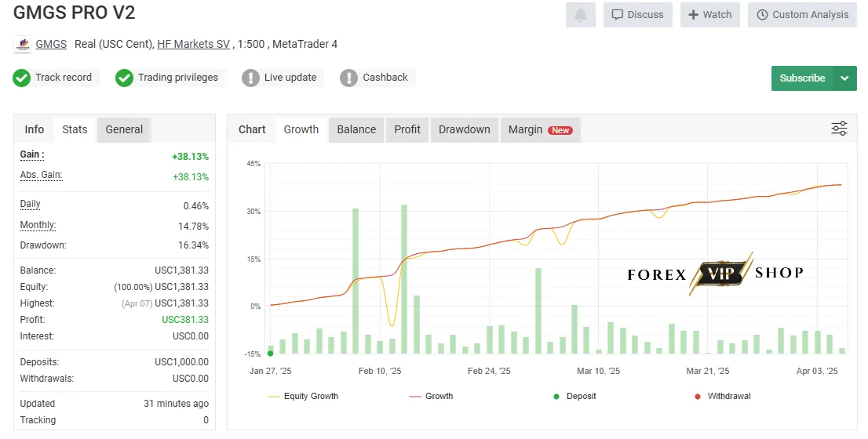Click the Track record green checkmark icon
Viewport: 868px width, 439px height.
point(22,78)
